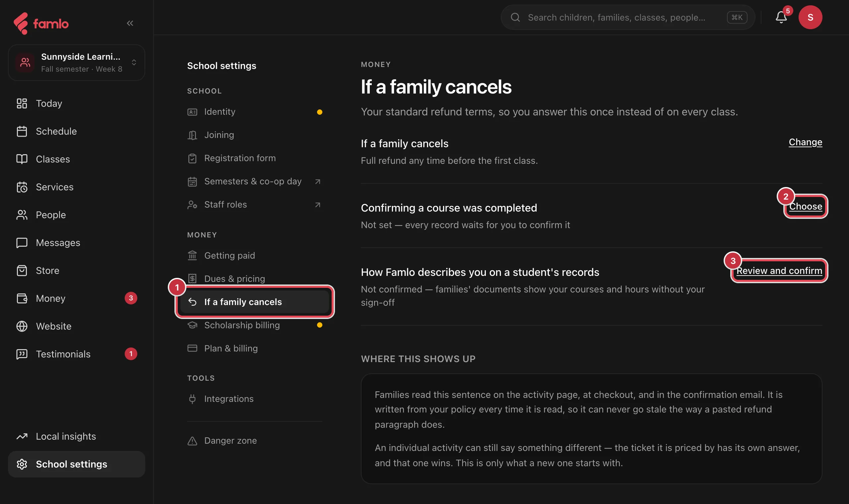Click the Integrations plug icon
Viewport: 849px width, 504px height.
192,399
